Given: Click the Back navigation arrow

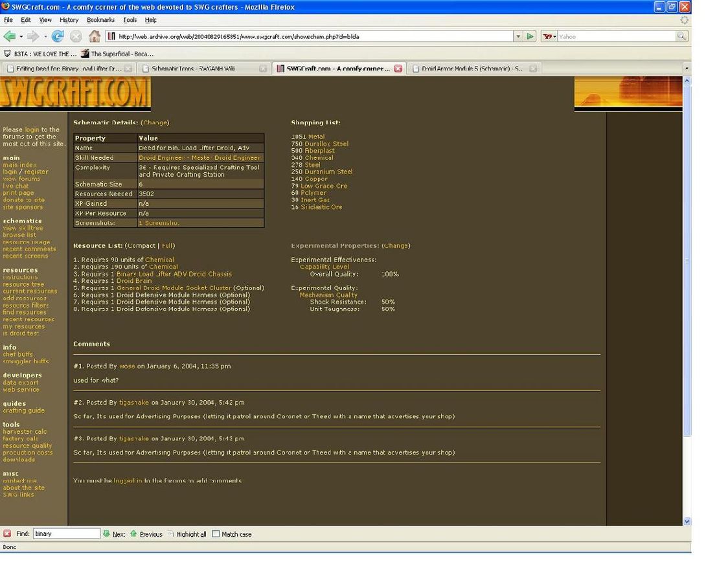Looking at the screenshot, I should 9,36.
